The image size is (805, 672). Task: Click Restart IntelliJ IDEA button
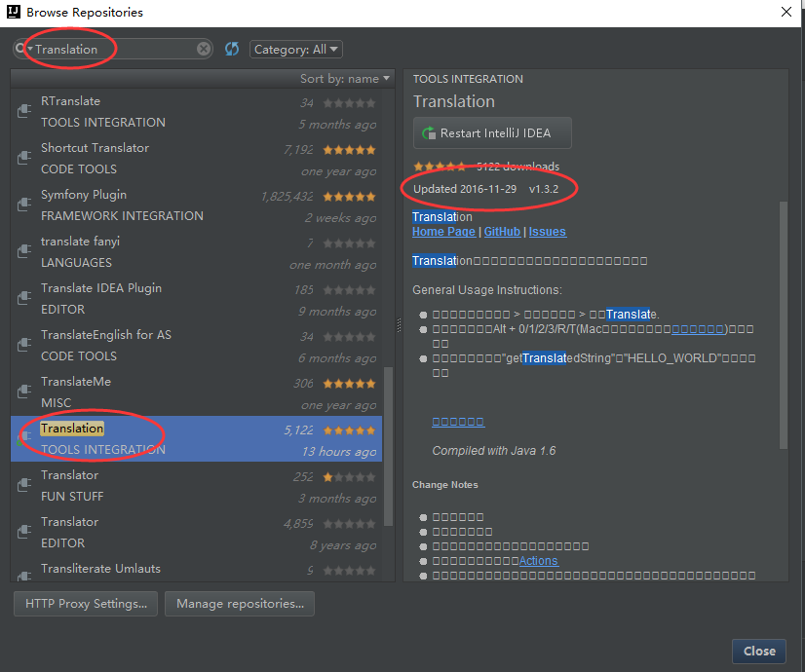point(492,132)
